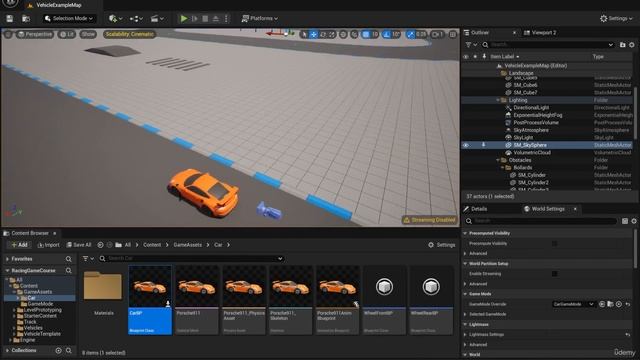Stop the simulation with the stop button
Image resolution: width=640 pixels, height=360 pixels.
click(205, 18)
